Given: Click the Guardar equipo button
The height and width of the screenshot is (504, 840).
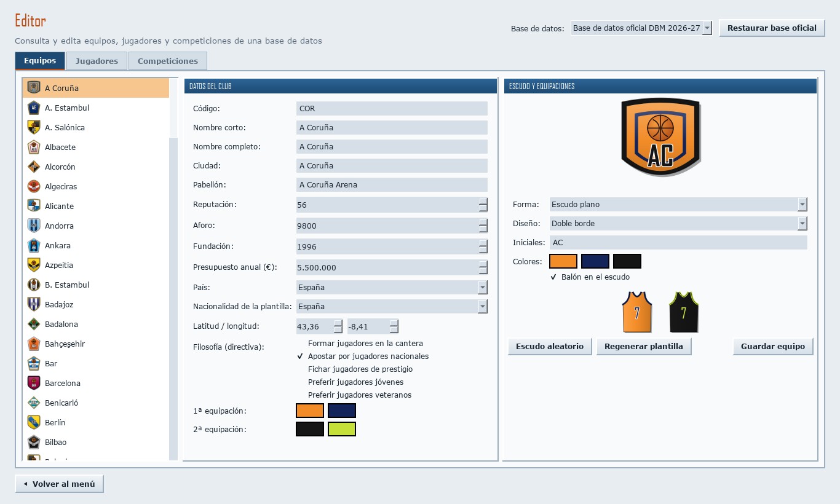Looking at the screenshot, I should 773,347.
